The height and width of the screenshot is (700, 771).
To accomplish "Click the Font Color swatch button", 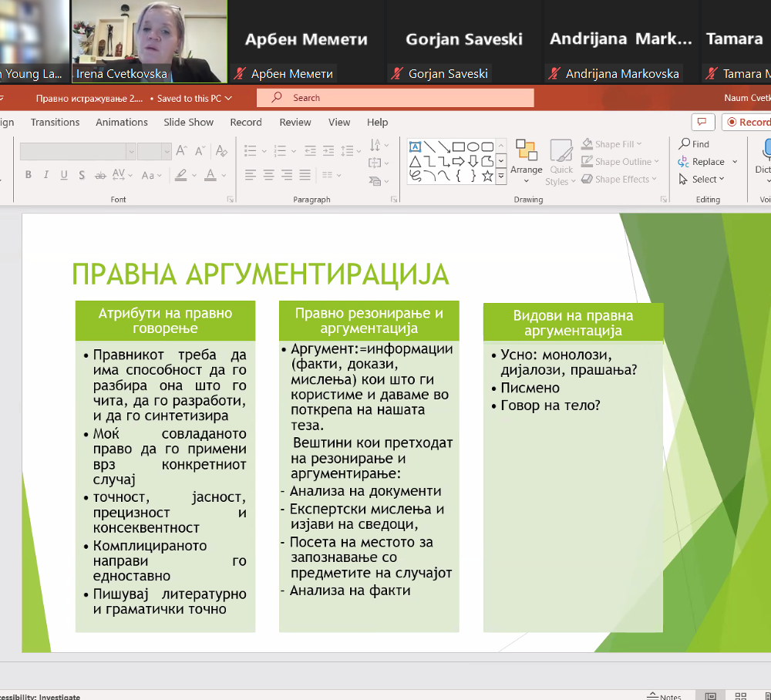I will [210, 175].
